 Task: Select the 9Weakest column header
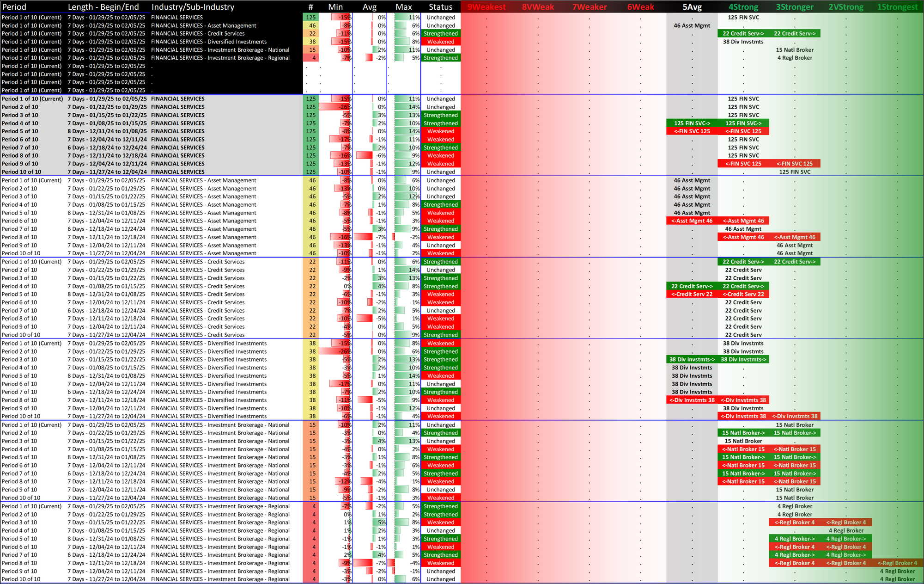(486, 7)
